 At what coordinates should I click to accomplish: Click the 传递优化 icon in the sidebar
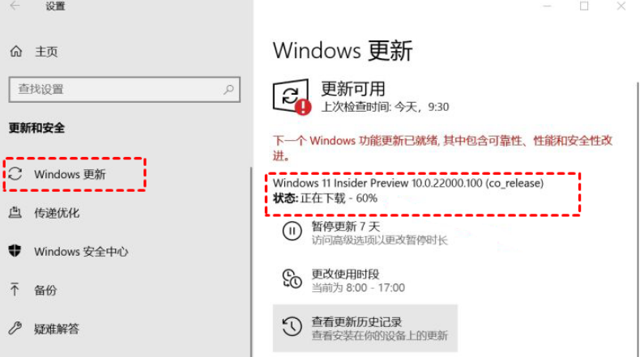15,212
